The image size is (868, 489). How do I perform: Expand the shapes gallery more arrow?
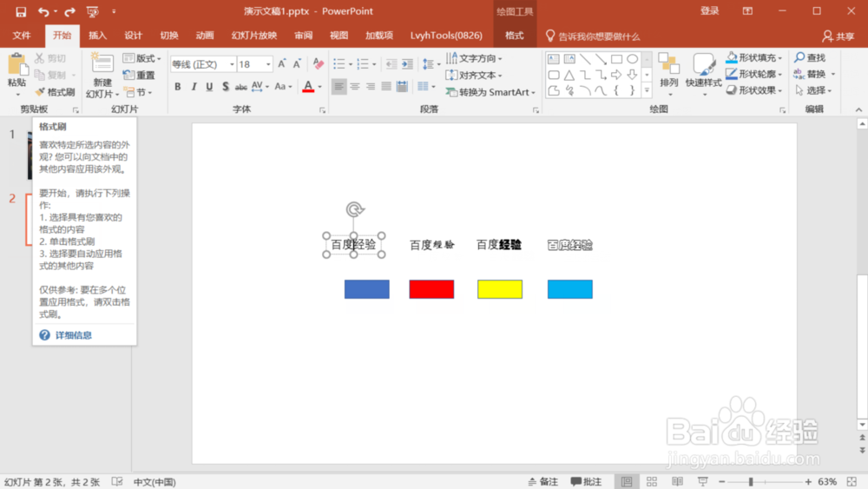(647, 90)
